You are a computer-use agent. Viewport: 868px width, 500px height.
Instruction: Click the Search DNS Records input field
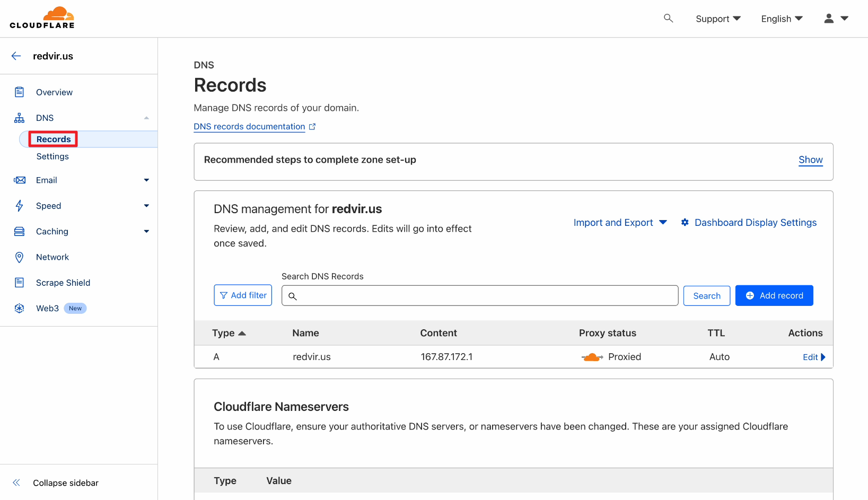(x=480, y=296)
